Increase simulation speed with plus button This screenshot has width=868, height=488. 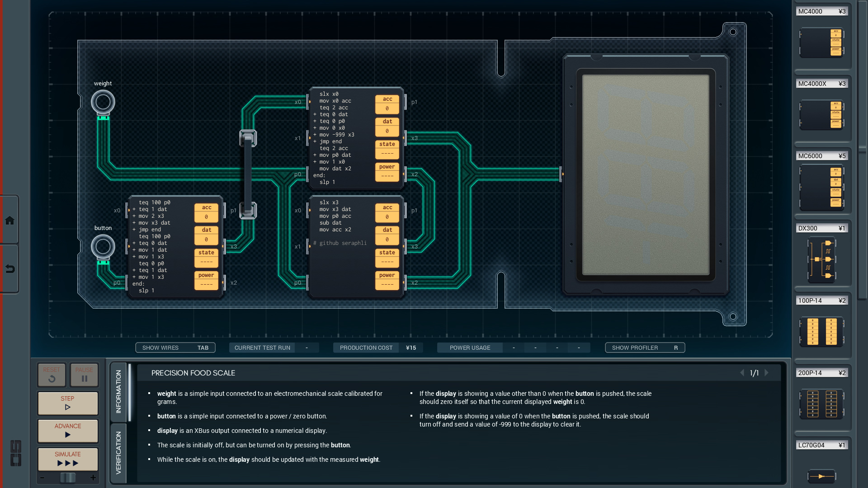93,478
